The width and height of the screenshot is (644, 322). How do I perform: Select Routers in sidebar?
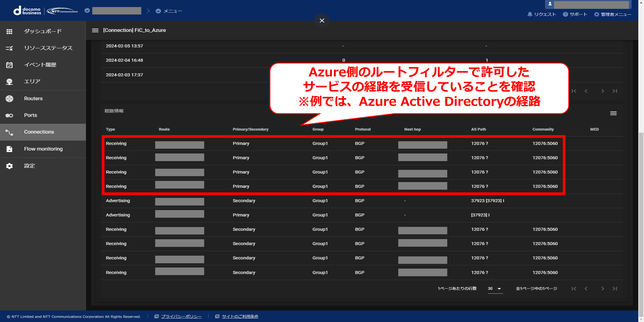click(x=43, y=99)
